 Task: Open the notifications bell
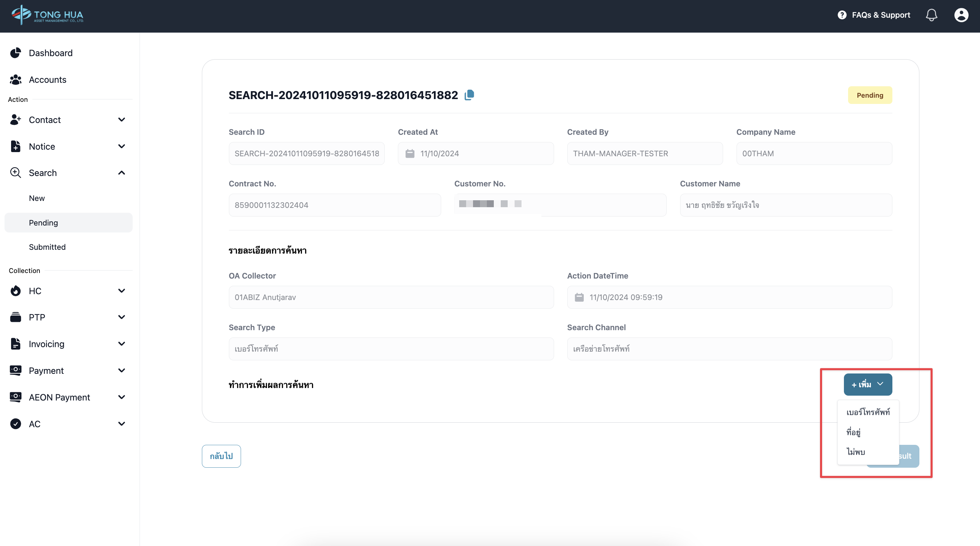[931, 15]
